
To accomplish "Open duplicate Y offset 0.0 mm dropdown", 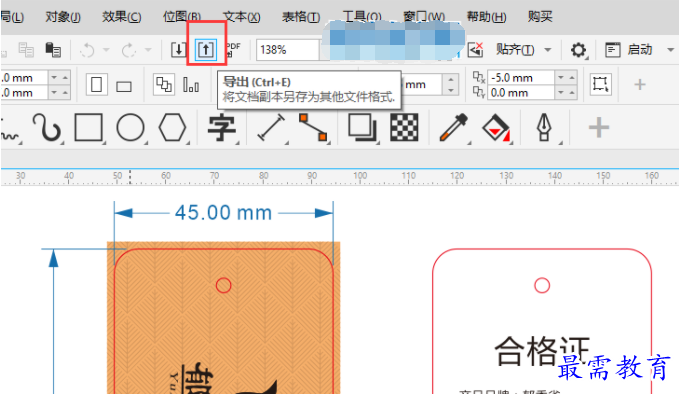I will [x=561, y=93].
